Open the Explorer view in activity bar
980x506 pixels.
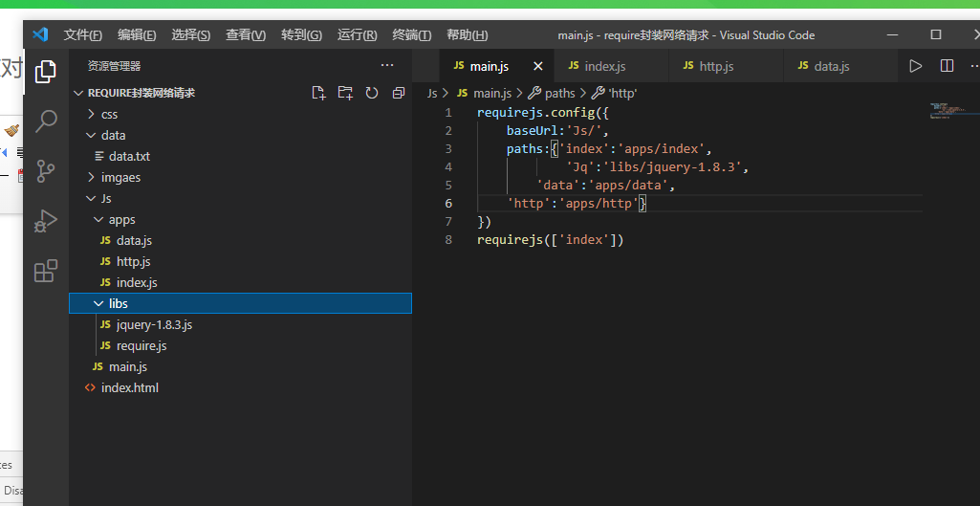[x=46, y=72]
